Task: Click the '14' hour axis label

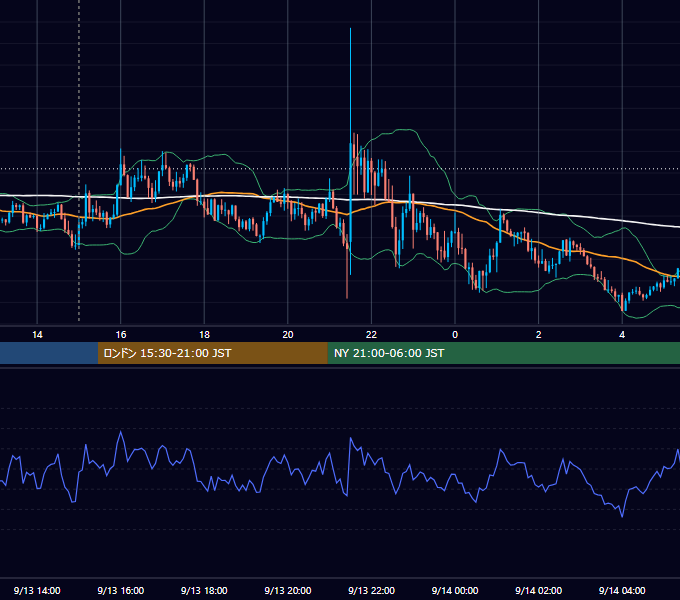Action: point(37,335)
